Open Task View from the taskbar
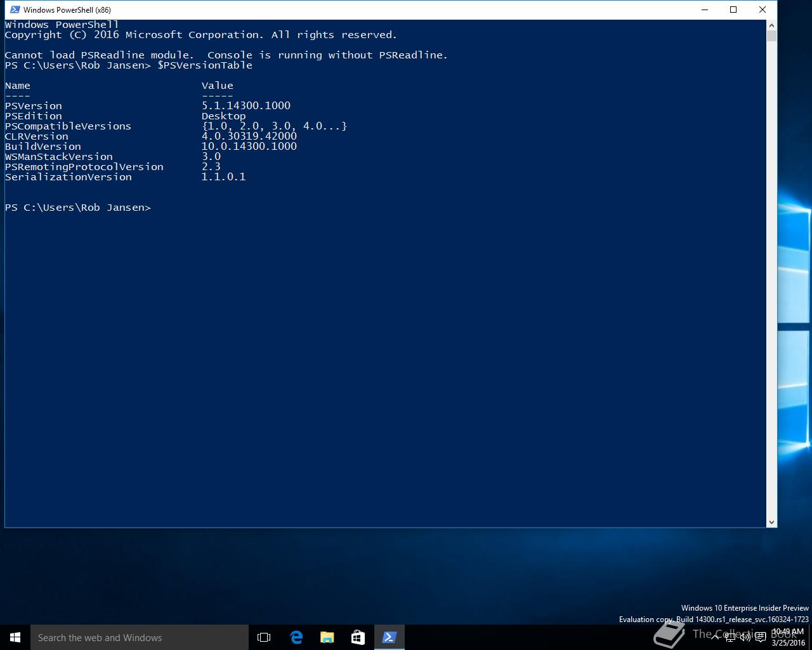812x650 pixels. click(264, 637)
